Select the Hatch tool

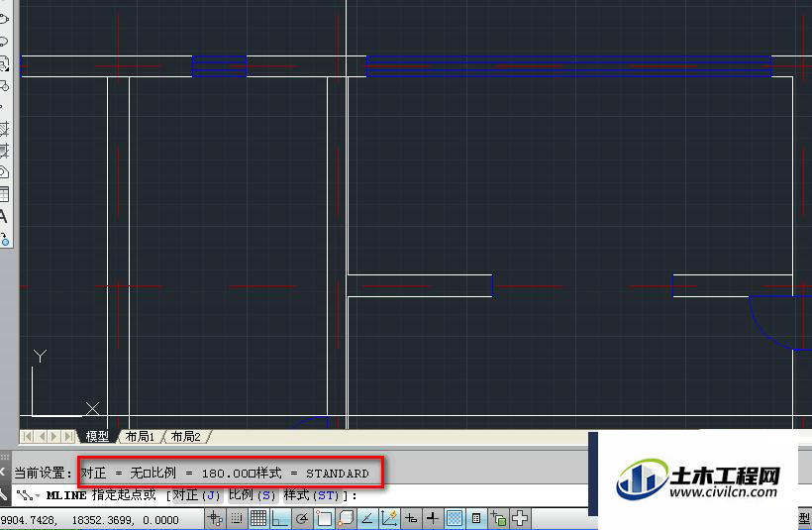[x=4, y=129]
